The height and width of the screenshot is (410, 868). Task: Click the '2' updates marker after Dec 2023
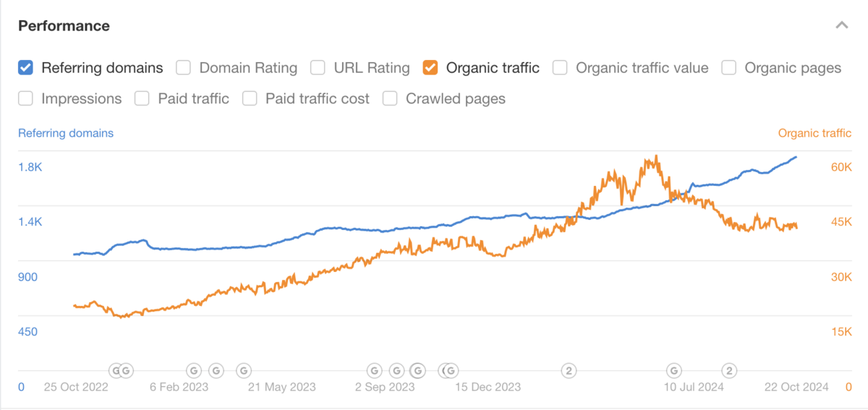(569, 371)
